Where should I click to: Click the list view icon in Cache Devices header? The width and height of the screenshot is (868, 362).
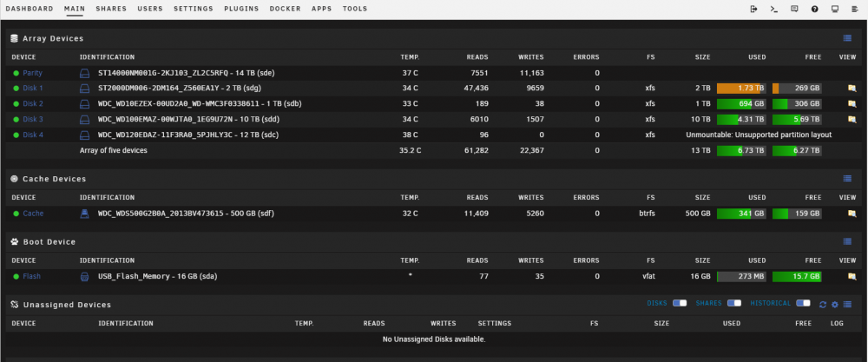click(x=847, y=178)
